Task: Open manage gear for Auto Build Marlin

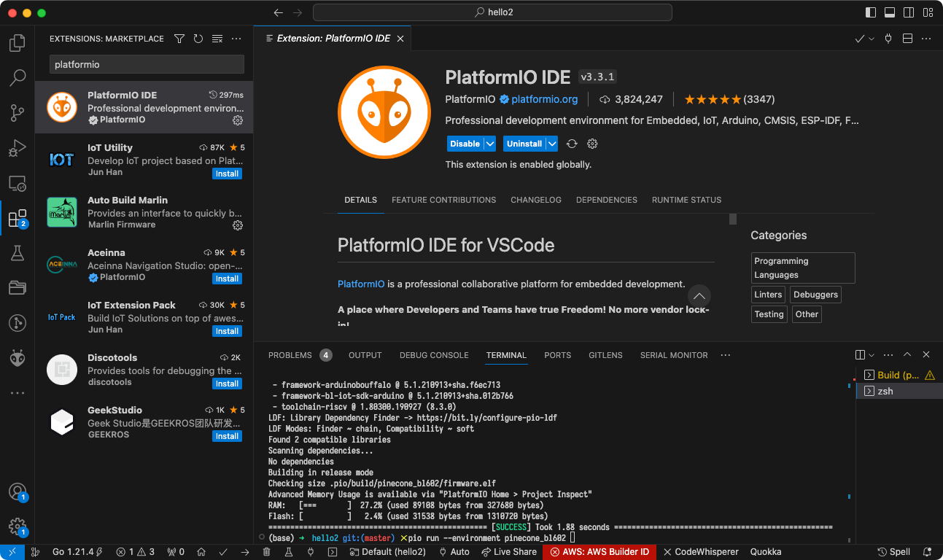Action: [238, 225]
